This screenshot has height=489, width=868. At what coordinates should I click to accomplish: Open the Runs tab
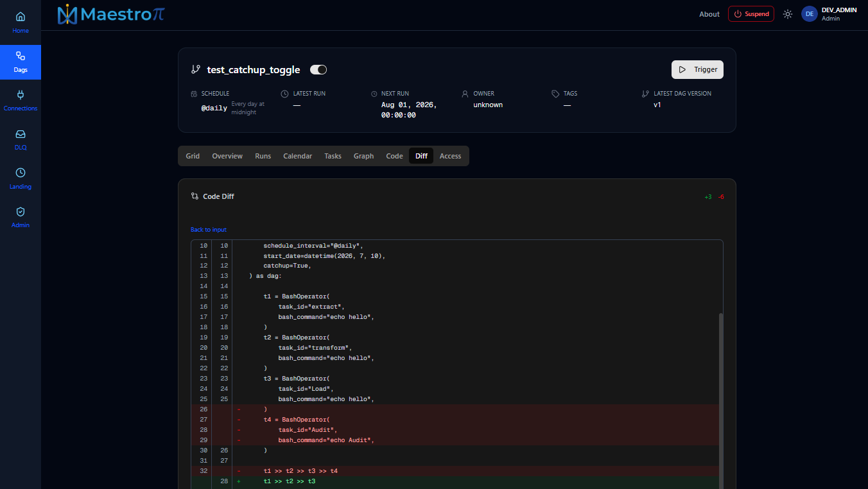click(x=263, y=156)
